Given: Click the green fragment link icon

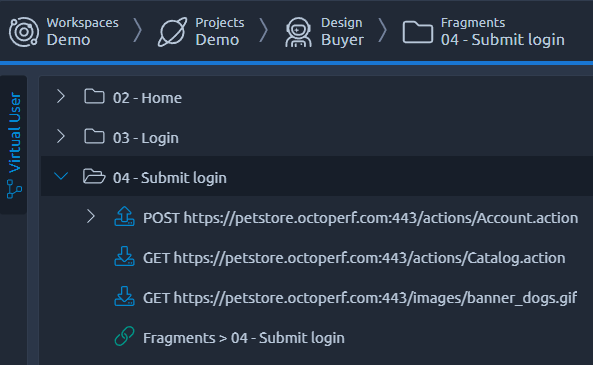Looking at the screenshot, I should tap(124, 336).
